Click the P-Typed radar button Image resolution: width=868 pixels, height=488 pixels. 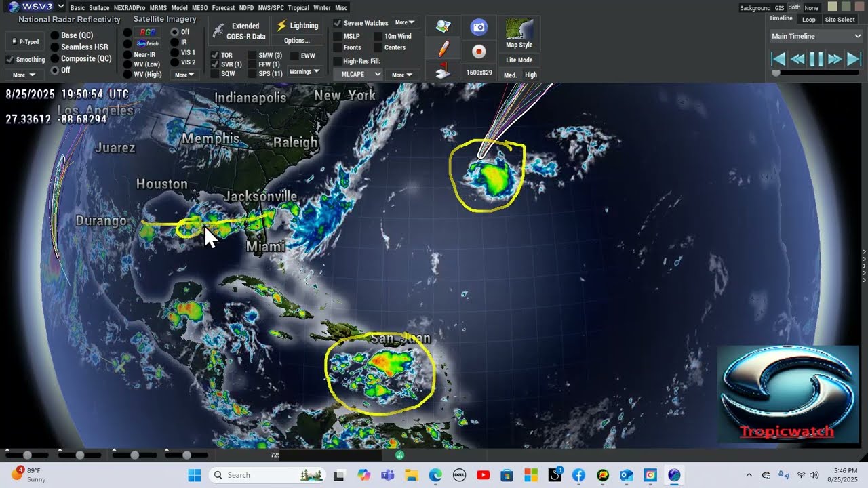click(x=25, y=41)
